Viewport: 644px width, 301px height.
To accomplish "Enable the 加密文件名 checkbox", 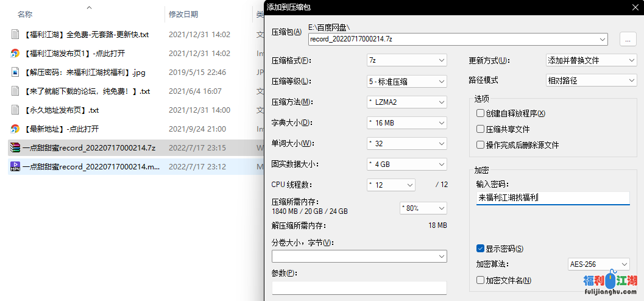I will (x=481, y=280).
